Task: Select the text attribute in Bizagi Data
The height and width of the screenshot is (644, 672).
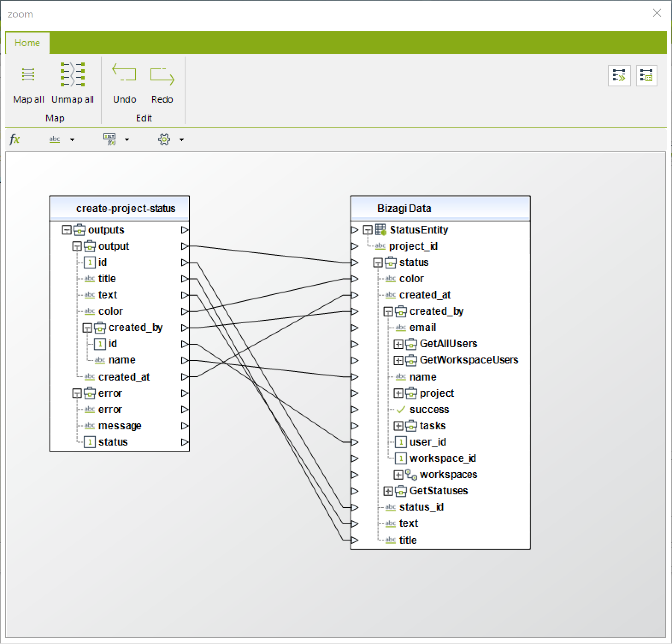Action: (x=409, y=523)
